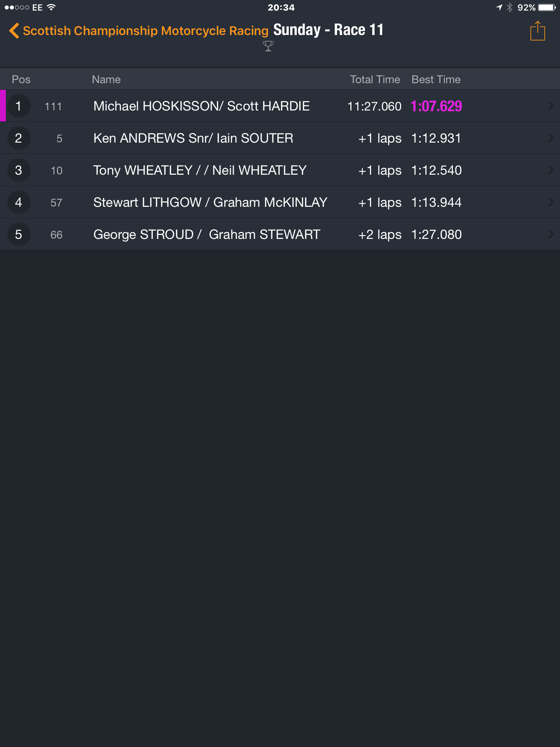
Task: Tap the share icon in the header
Action: (537, 31)
